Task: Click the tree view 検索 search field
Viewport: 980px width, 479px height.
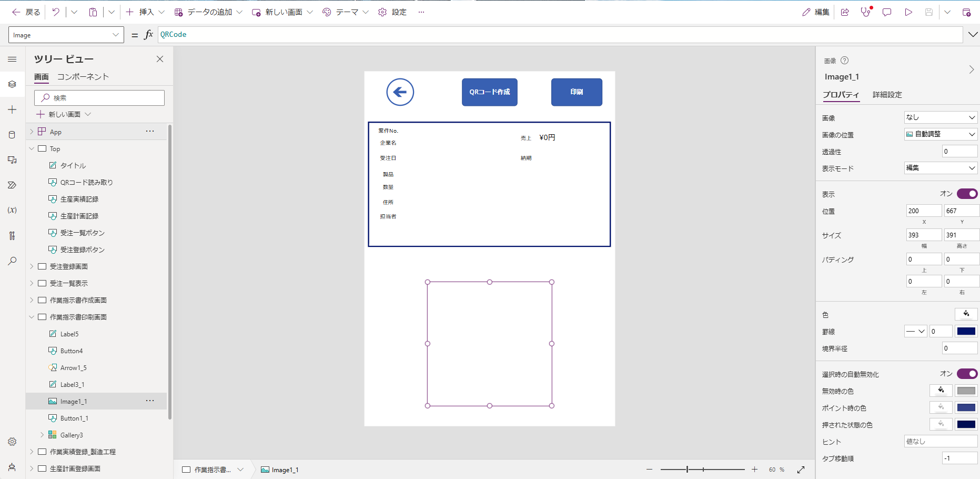Action: (100, 98)
